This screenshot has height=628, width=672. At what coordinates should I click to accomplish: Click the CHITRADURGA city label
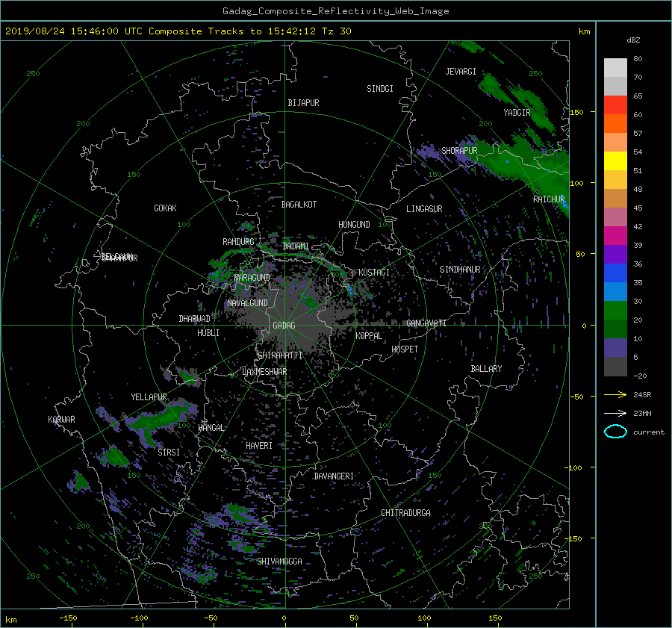[x=405, y=513]
